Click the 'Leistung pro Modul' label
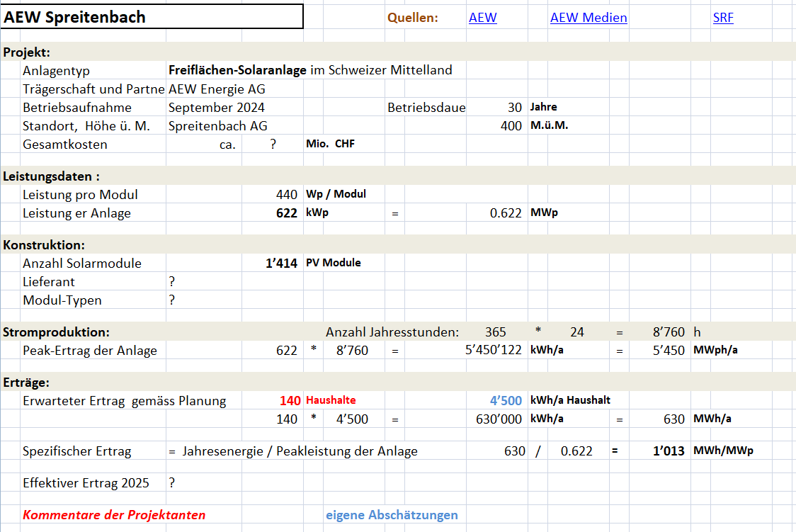 [x=80, y=194]
